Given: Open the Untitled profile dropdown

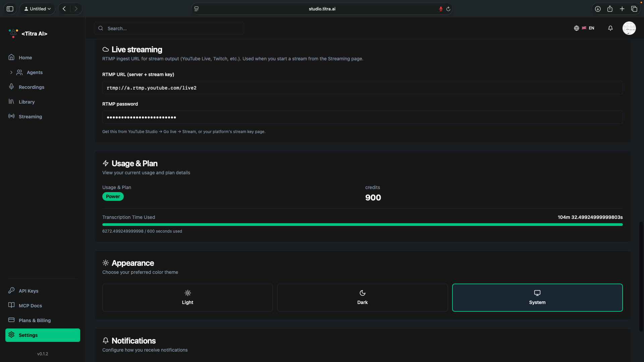Looking at the screenshot, I should click(38, 9).
